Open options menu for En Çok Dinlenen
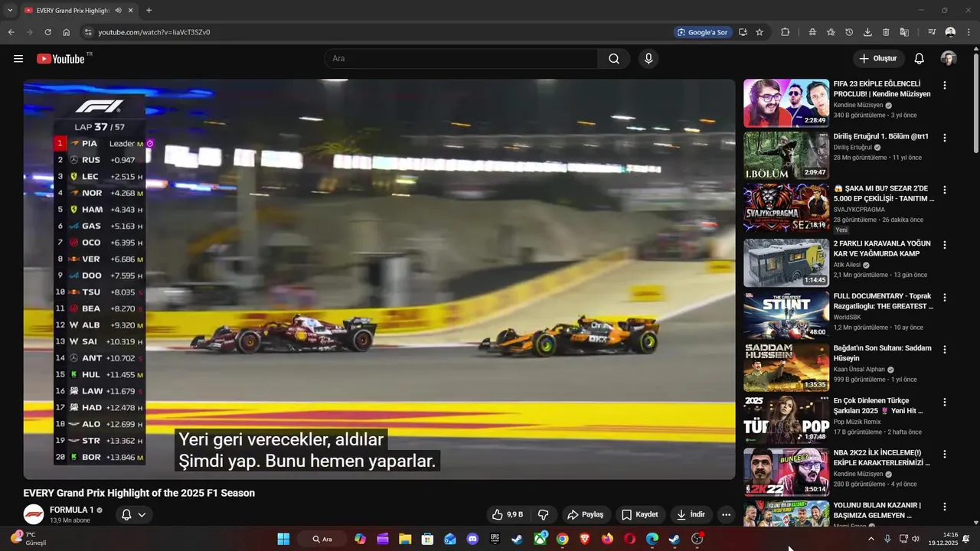Image resolution: width=980 pixels, height=551 pixels. (x=945, y=402)
